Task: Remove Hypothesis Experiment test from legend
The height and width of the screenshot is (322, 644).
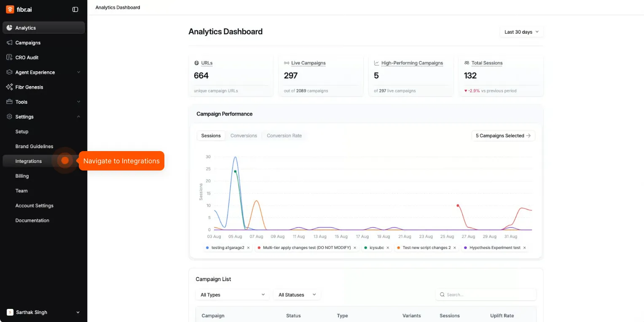Action: pyautogui.click(x=525, y=248)
